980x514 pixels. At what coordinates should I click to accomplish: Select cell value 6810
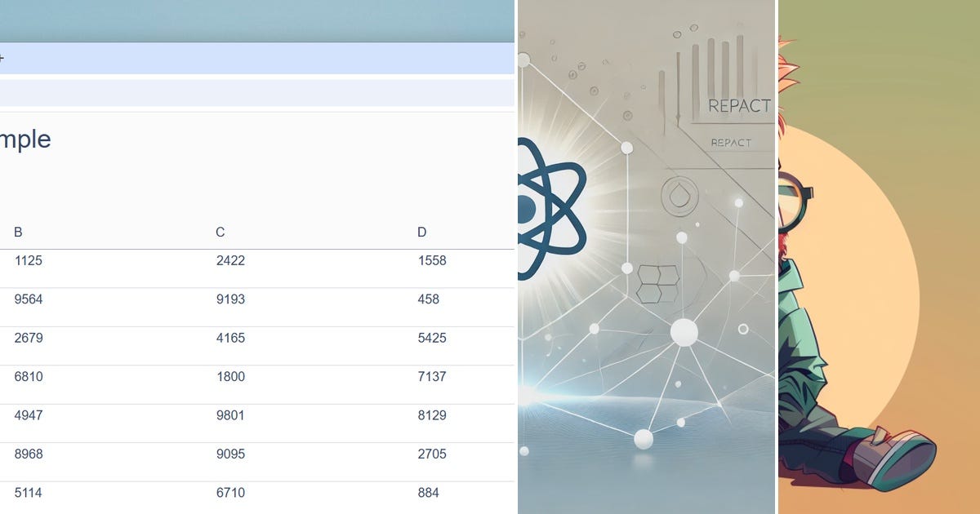click(x=29, y=377)
